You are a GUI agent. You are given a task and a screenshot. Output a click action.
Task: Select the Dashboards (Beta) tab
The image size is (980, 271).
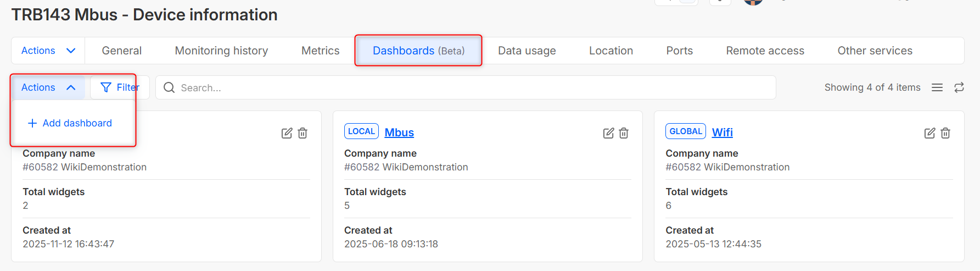(418, 51)
